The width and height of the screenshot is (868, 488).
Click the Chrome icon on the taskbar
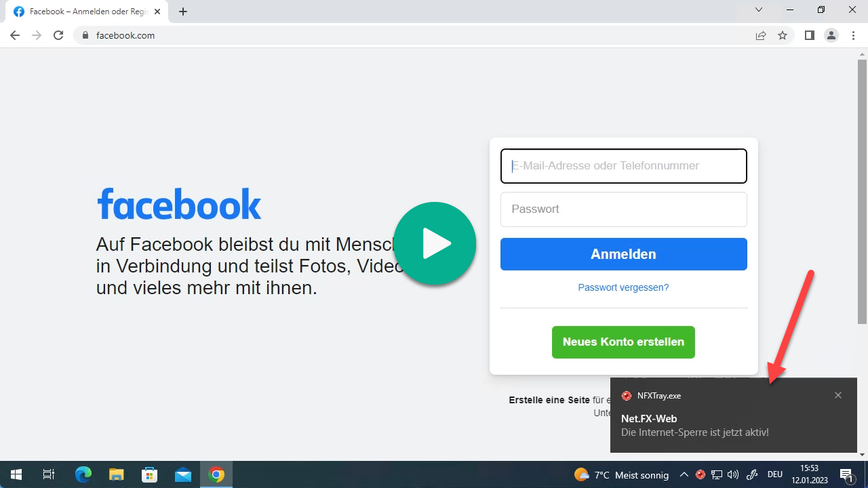(216, 474)
